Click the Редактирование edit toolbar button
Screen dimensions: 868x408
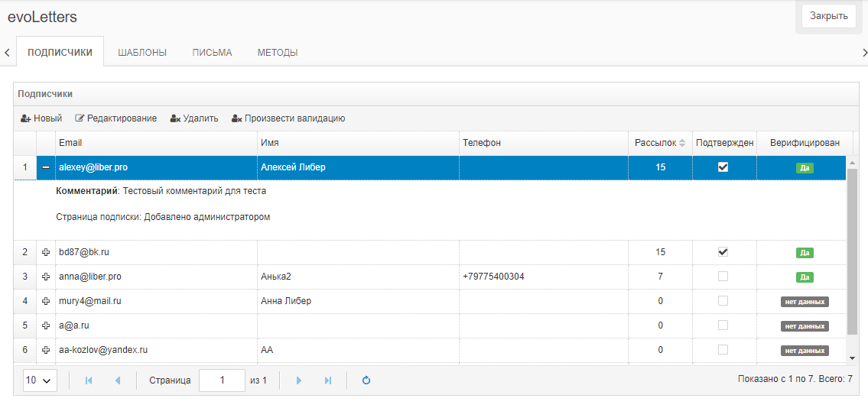click(x=115, y=118)
